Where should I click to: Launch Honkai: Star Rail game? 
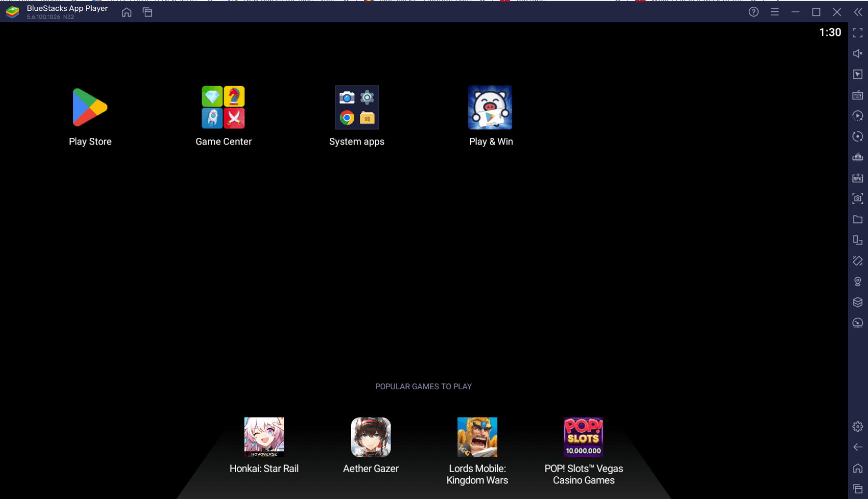coord(264,437)
